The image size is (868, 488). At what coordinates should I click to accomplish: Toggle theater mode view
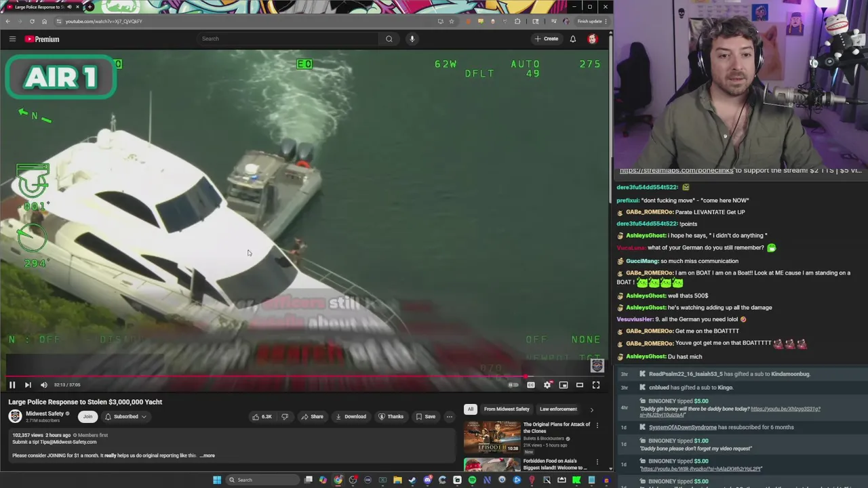(580, 385)
